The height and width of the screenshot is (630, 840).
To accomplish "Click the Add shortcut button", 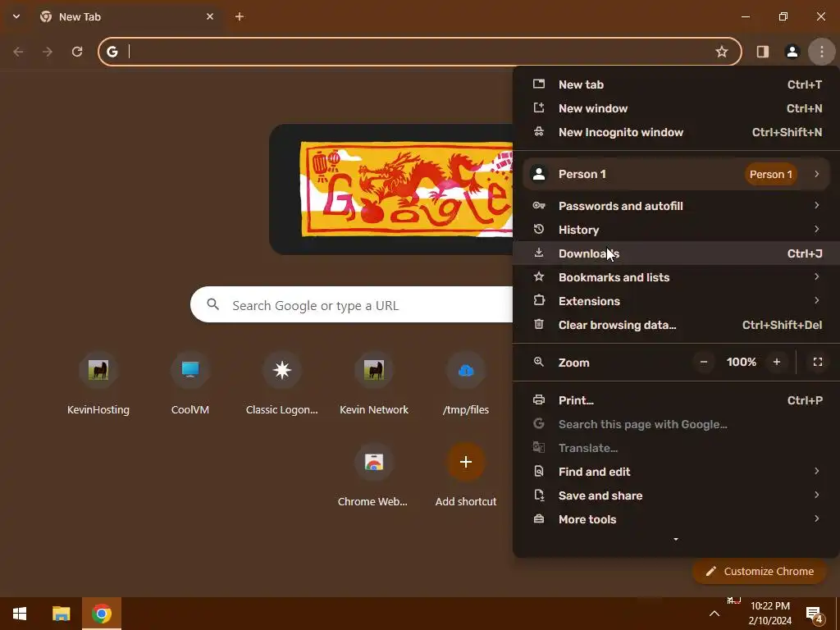I will pos(466,477).
